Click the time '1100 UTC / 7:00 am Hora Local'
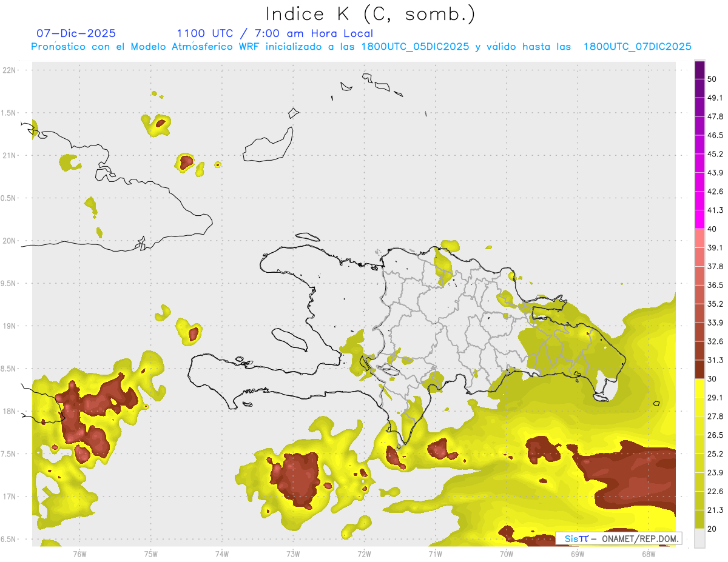 click(275, 33)
